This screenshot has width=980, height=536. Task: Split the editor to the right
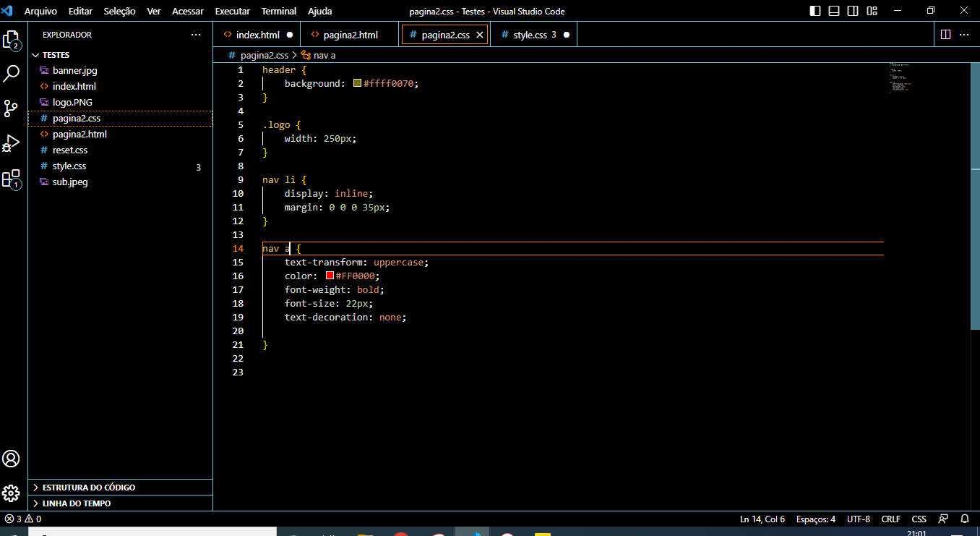(x=945, y=34)
